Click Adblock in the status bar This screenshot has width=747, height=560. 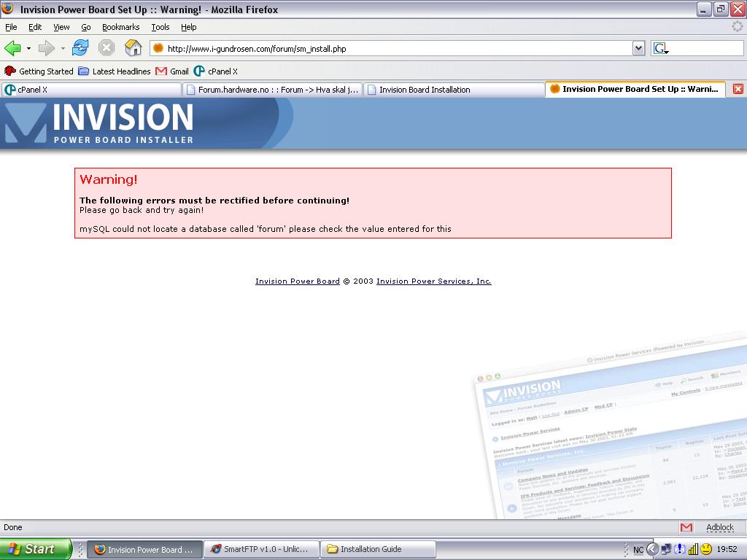720,527
